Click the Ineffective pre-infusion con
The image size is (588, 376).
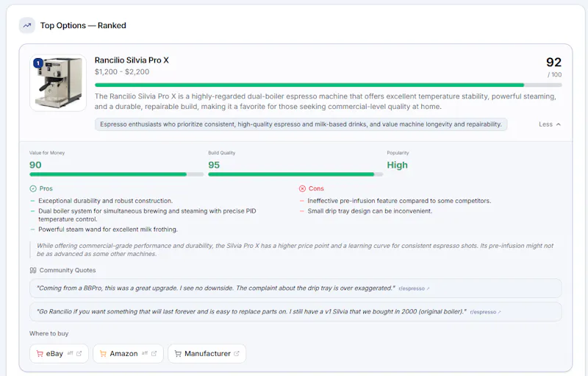coord(399,201)
